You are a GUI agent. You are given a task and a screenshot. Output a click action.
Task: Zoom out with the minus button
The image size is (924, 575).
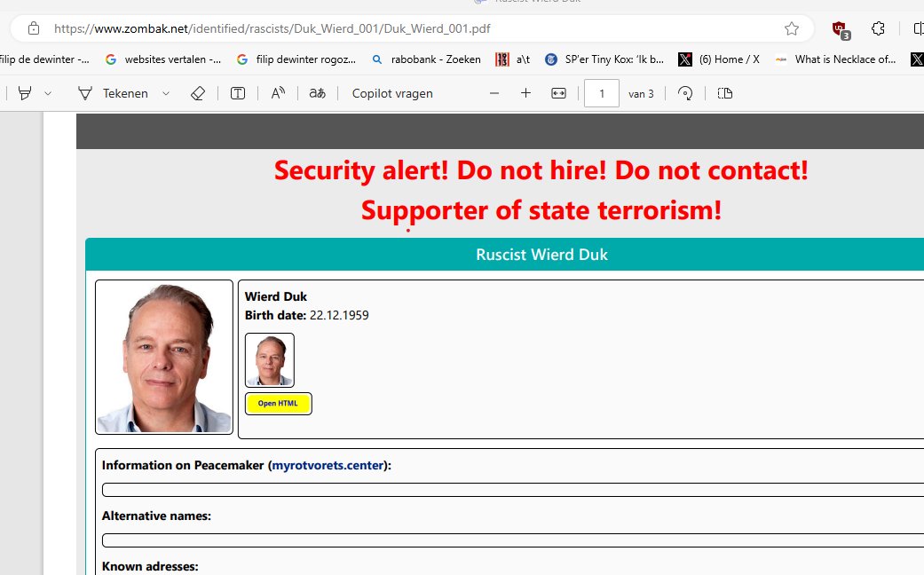pos(494,93)
